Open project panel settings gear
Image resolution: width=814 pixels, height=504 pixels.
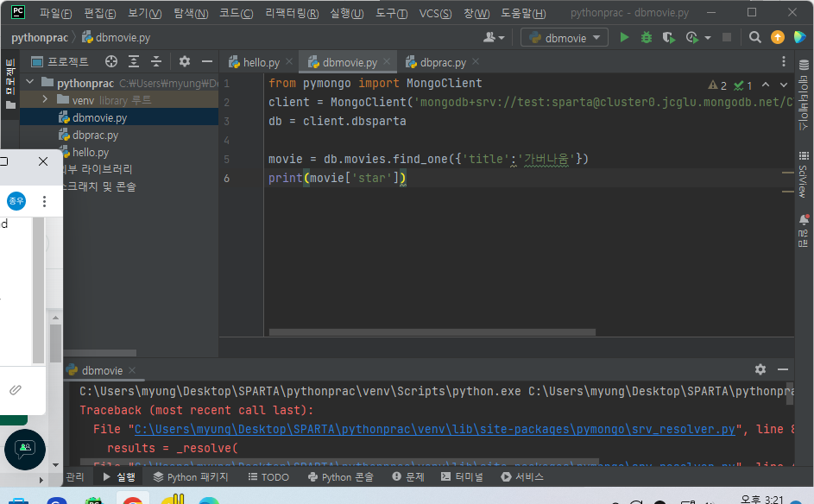pos(184,62)
